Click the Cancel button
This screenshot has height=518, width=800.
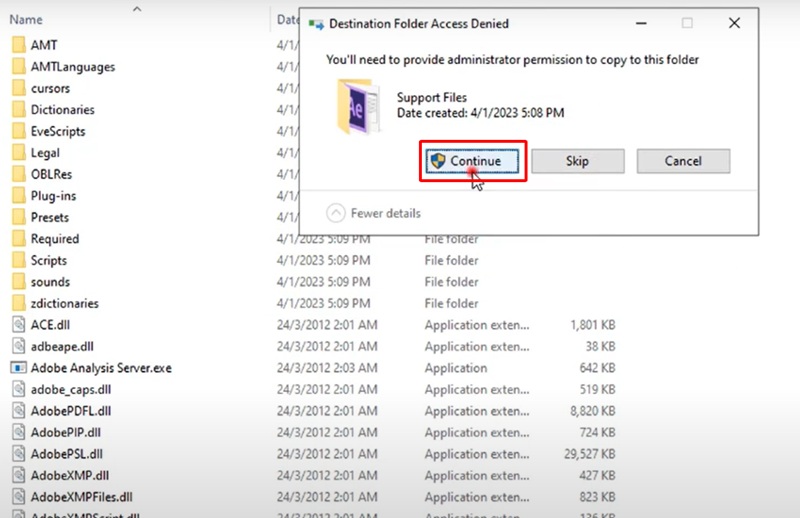(683, 161)
